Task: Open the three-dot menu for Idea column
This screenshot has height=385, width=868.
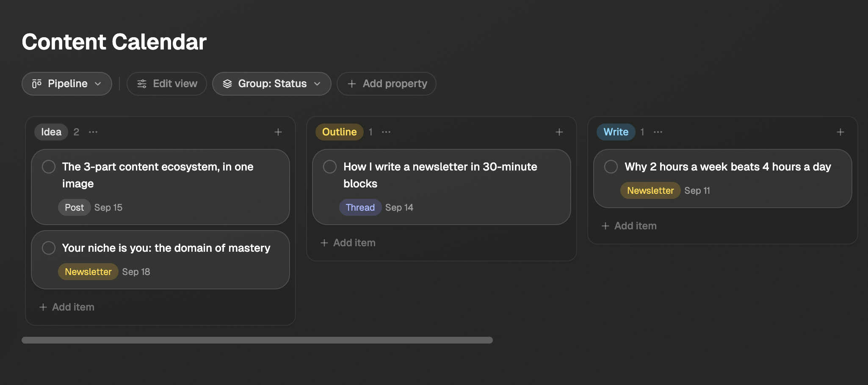Action: click(93, 132)
